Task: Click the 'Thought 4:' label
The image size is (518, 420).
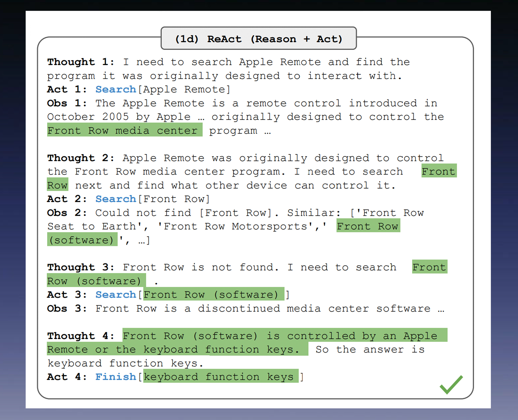Action: coord(80,336)
